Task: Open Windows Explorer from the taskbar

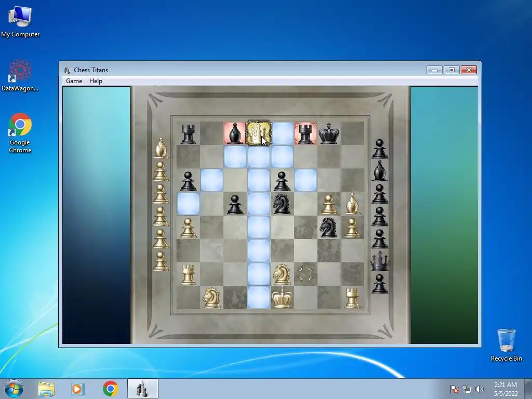Action: (x=46, y=389)
